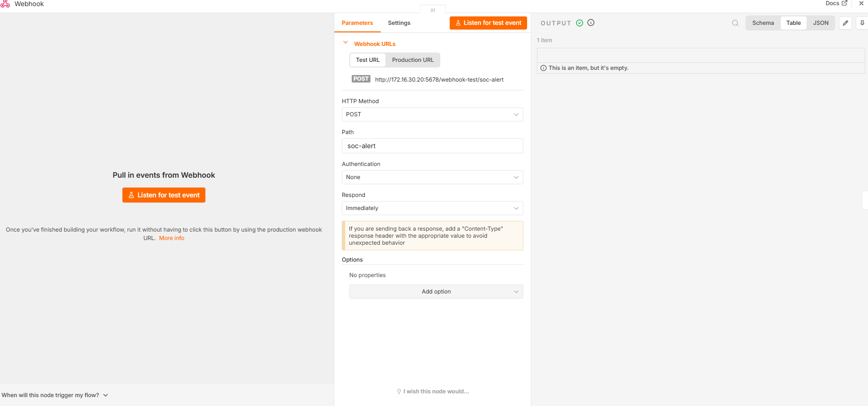Open the Respond dropdown

pyautogui.click(x=432, y=208)
